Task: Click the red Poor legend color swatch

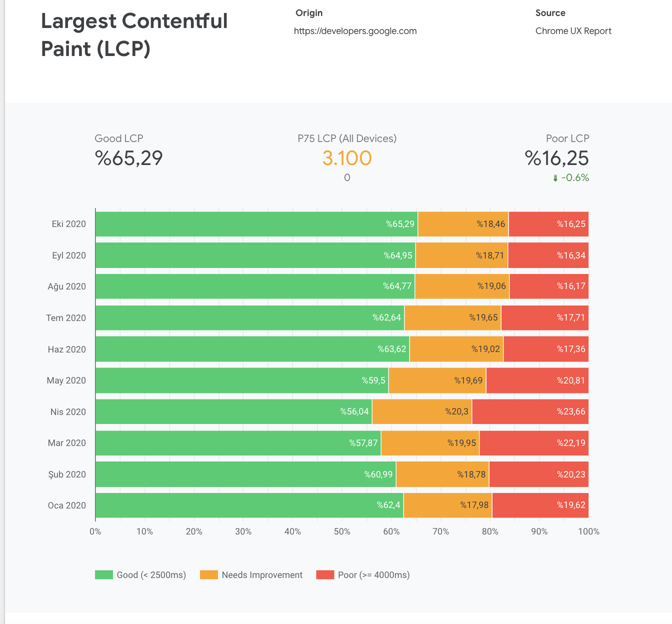Action: pyautogui.click(x=325, y=575)
